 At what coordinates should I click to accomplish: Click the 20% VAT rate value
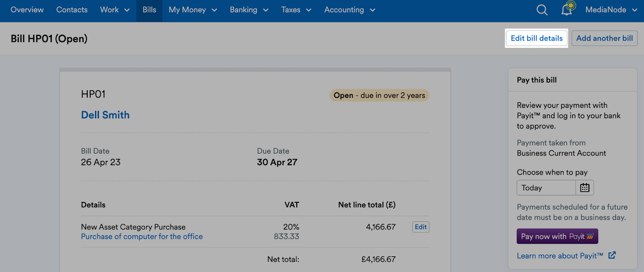click(291, 227)
